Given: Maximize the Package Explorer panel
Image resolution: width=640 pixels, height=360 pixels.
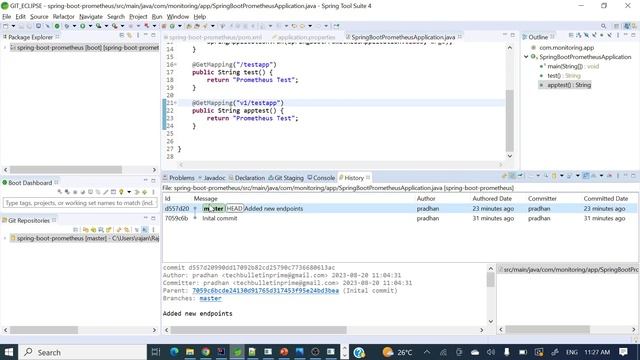Looking at the screenshot, I should coord(153,36).
